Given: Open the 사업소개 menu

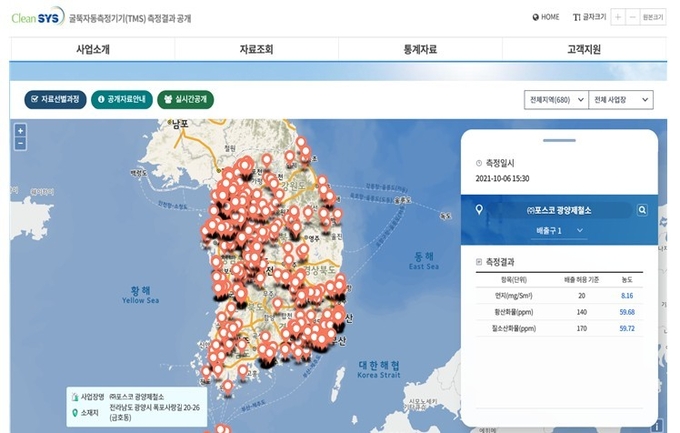Looking at the screenshot, I should click(93, 49).
